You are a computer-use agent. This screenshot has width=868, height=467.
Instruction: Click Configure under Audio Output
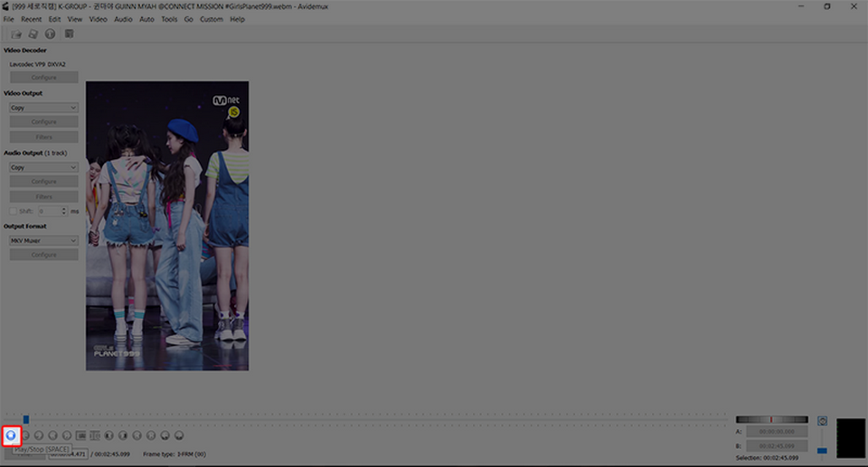coord(43,182)
